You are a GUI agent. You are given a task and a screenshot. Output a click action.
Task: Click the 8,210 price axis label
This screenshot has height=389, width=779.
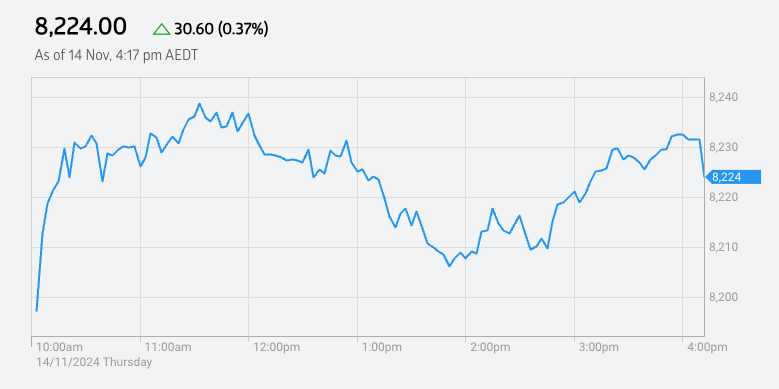pyautogui.click(x=723, y=247)
